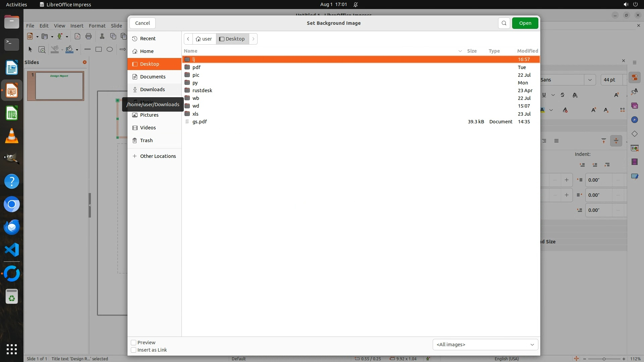The height and width of the screenshot is (362, 644).
Task: Click the search icon in the file dialog
Action: [504, 23]
